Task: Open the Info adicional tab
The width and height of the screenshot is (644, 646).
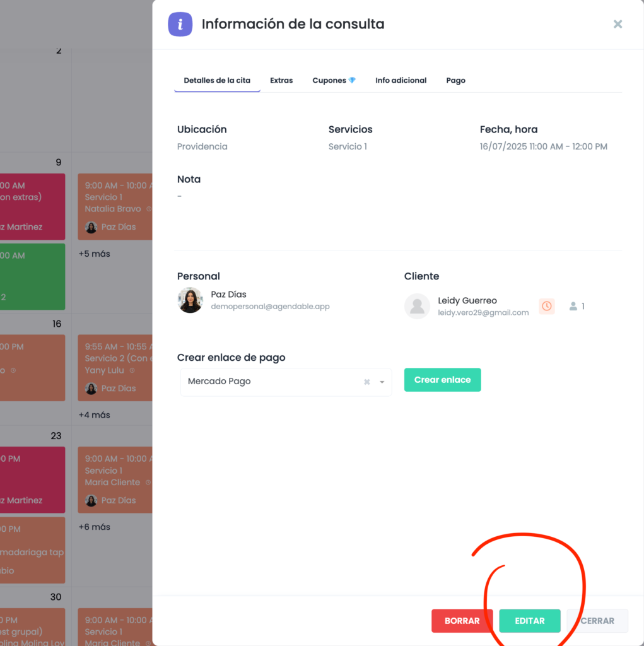Action: pos(401,80)
